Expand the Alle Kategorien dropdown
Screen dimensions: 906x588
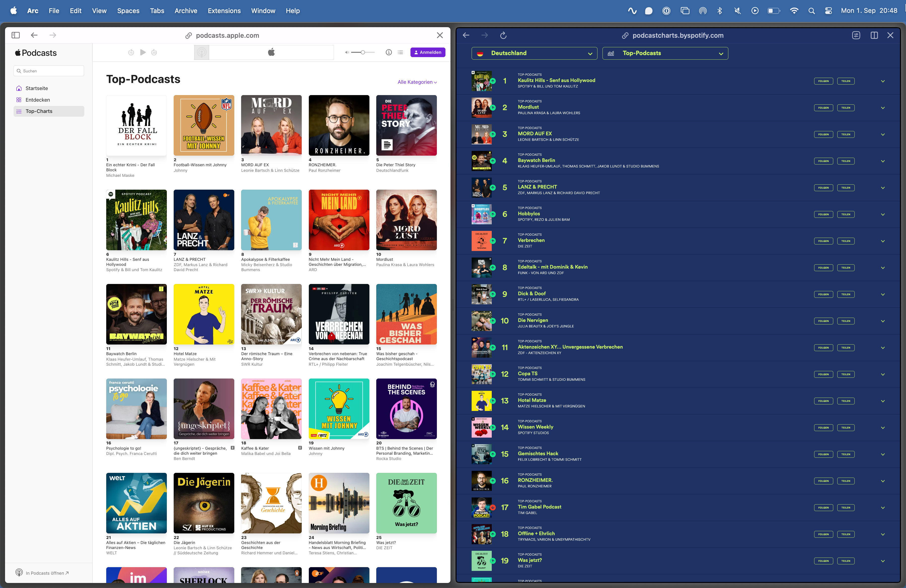[x=417, y=82]
